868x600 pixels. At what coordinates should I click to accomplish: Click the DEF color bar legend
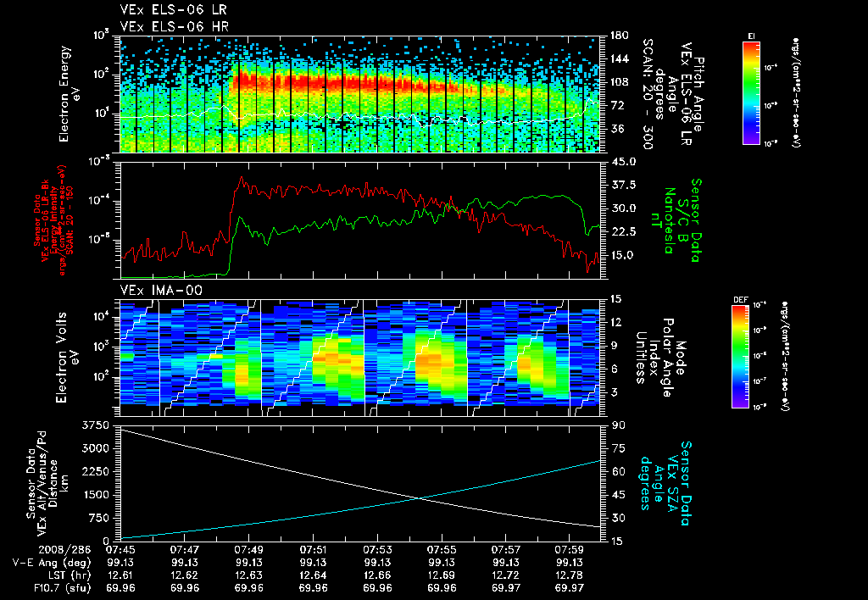coord(741,357)
